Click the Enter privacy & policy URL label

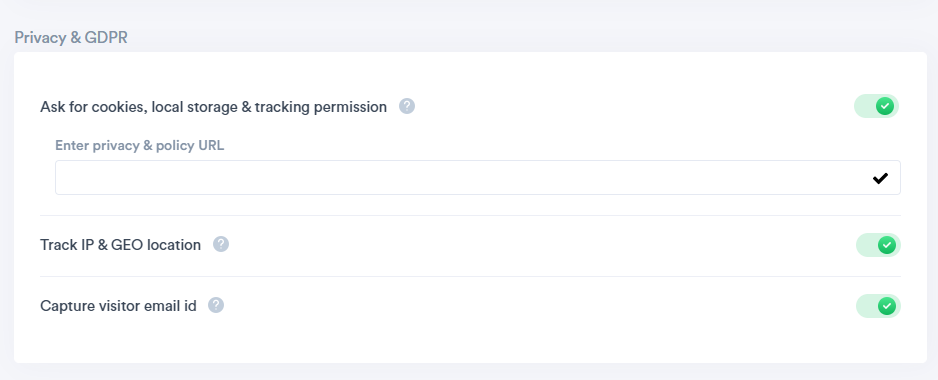(139, 145)
